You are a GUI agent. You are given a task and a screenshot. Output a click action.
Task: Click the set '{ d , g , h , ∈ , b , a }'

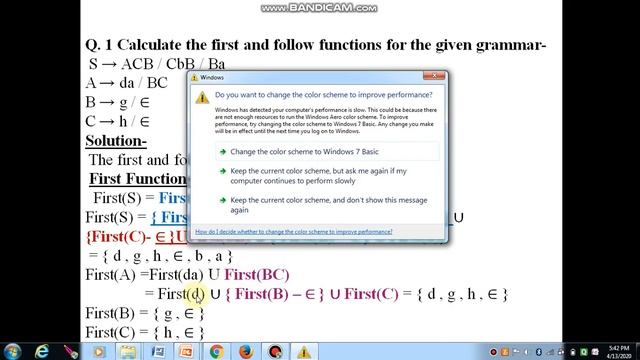point(167,256)
